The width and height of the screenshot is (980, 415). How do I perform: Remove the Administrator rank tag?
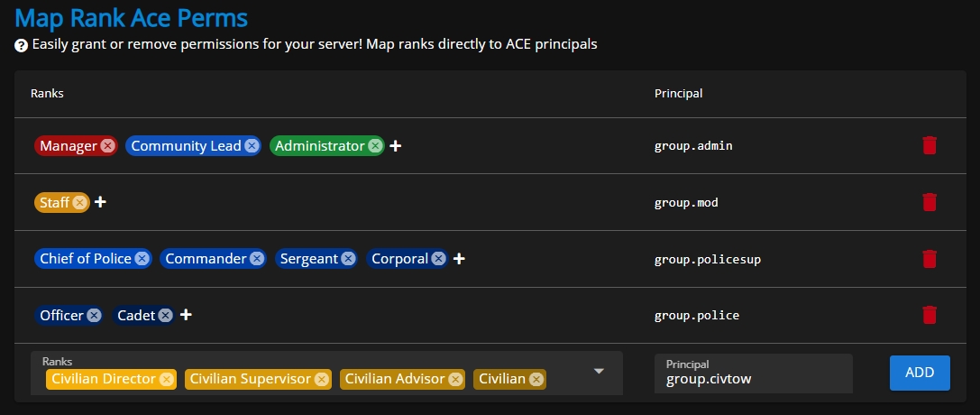(375, 145)
